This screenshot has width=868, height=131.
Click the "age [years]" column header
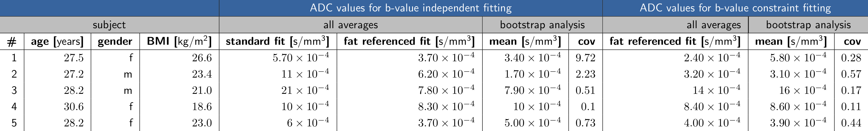pos(57,41)
